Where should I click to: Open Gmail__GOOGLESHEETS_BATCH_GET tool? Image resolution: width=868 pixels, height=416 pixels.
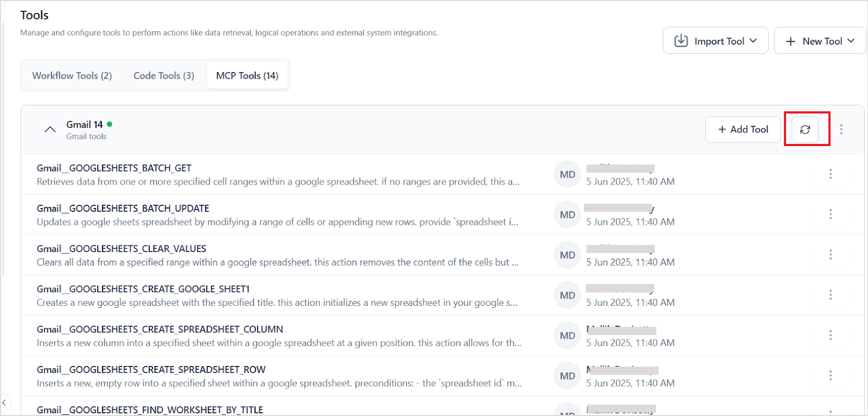114,168
